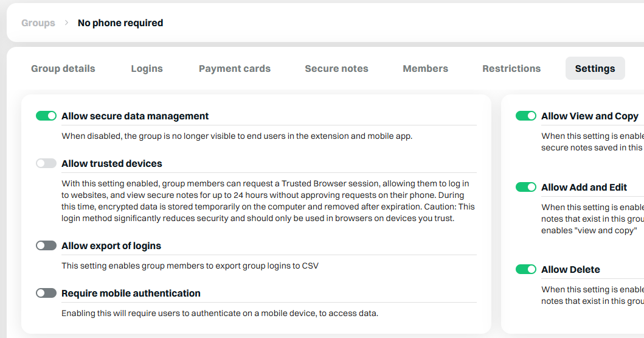Image resolution: width=644 pixels, height=338 pixels.
Task: Go to the Secure notes tab
Action: click(336, 68)
